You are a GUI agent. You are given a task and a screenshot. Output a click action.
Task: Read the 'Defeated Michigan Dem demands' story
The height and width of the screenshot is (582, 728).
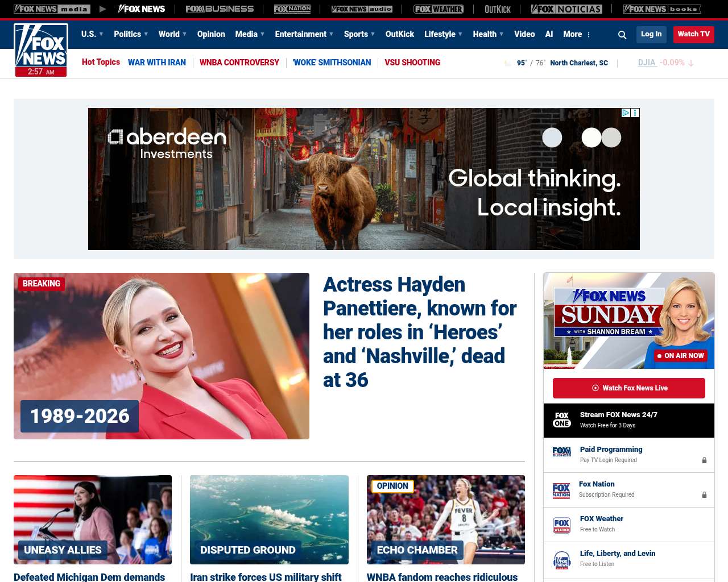coord(89,577)
